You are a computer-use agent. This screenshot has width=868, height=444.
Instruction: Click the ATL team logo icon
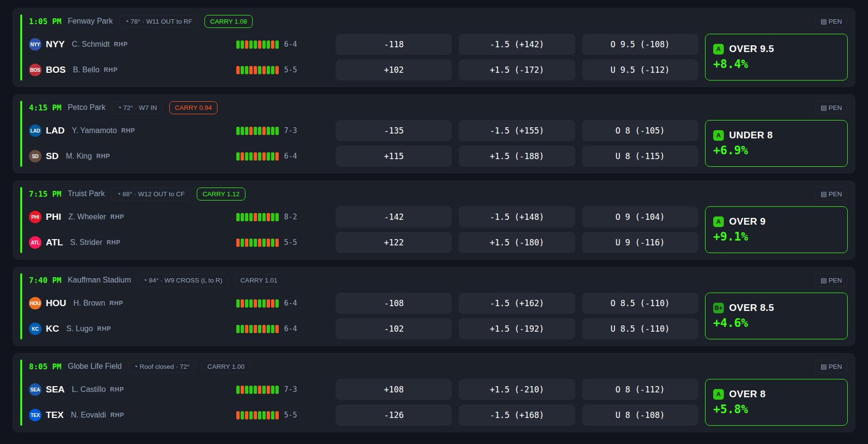pos(35,242)
